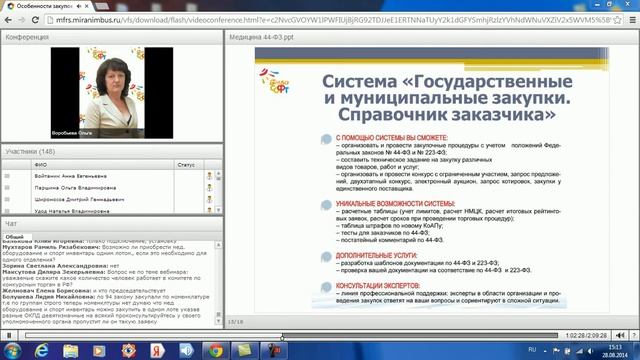Click the person icon beside Паршина Ольга
This screenshot has width=640, height=360.
pos(209,188)
